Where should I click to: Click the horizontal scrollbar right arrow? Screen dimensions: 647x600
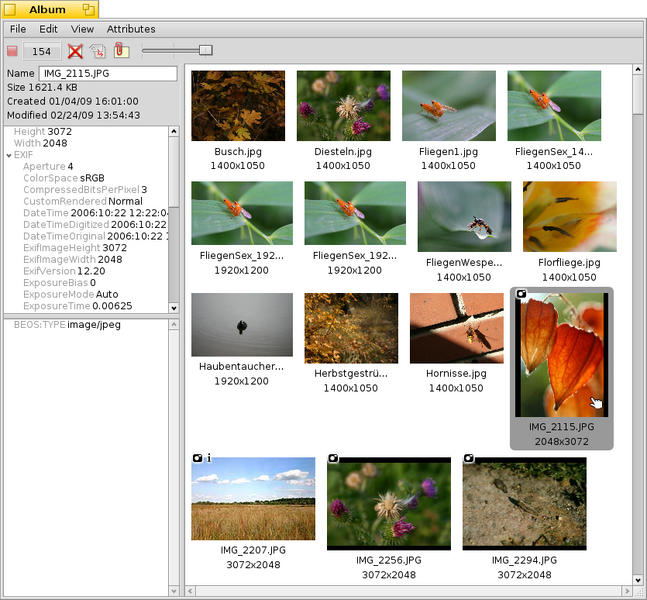click(x=627, y=591)
